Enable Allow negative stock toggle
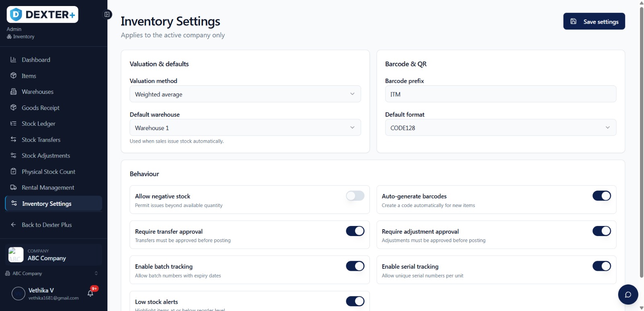The height and width of the screenshot is (311, 644). click(355, 196)
